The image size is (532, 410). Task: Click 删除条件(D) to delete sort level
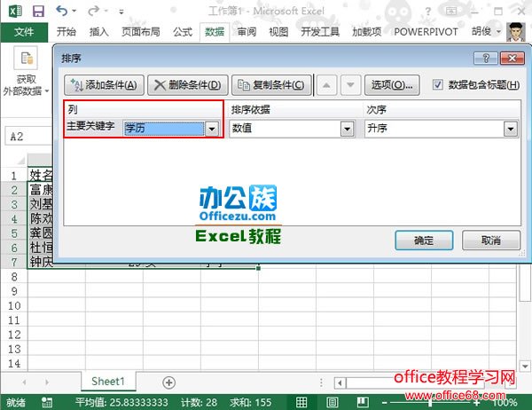(188, 85)
